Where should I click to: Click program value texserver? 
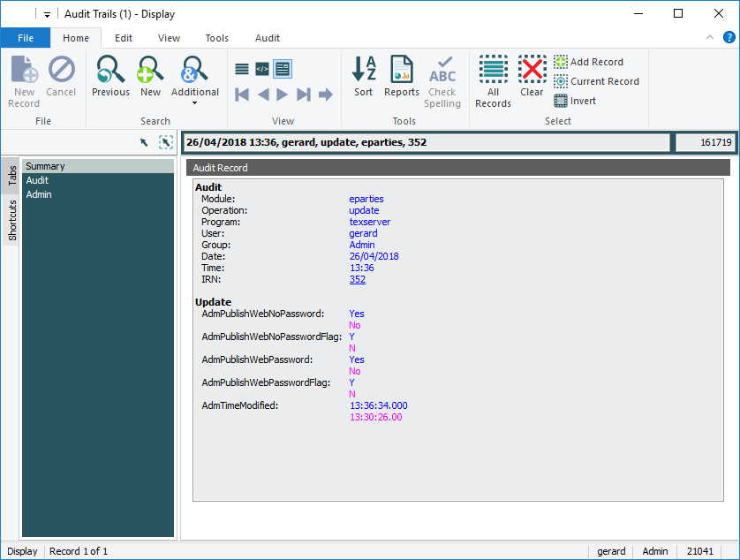369,222
